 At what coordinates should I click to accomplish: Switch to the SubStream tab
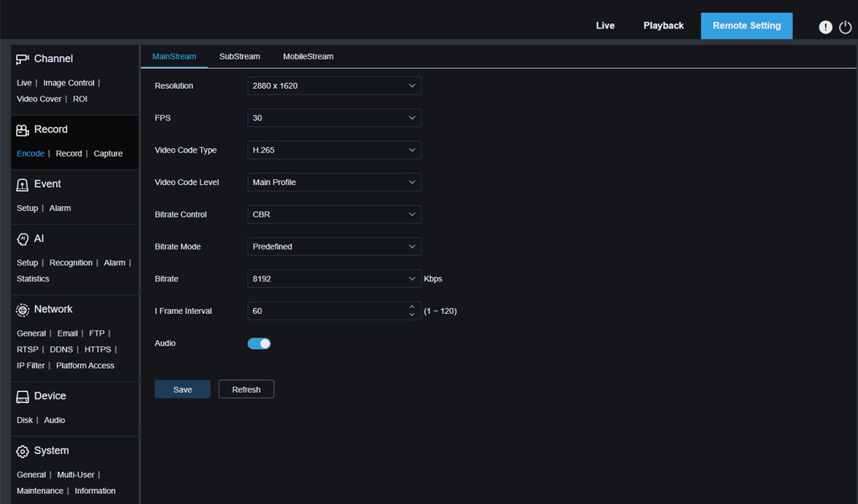[x=239, y=56]
